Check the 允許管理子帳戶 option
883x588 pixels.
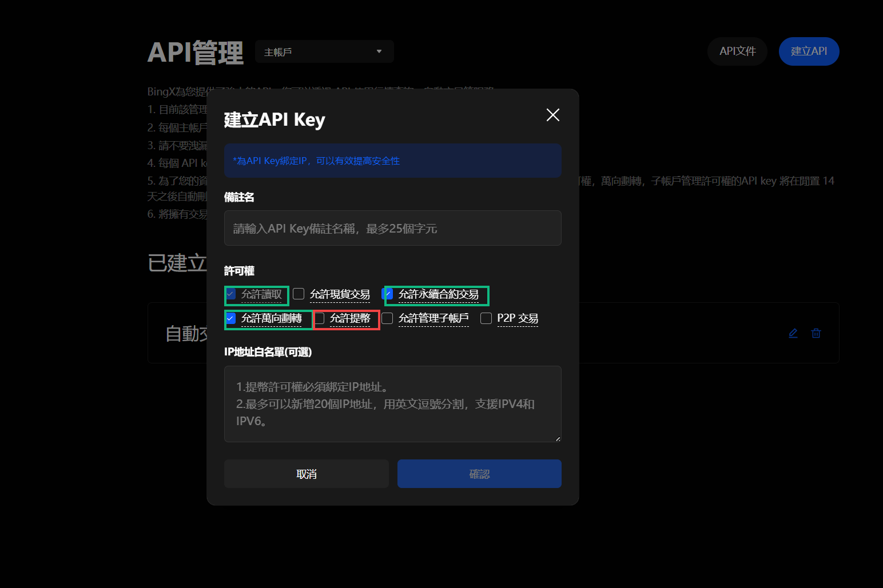click(x=388, y=318)
